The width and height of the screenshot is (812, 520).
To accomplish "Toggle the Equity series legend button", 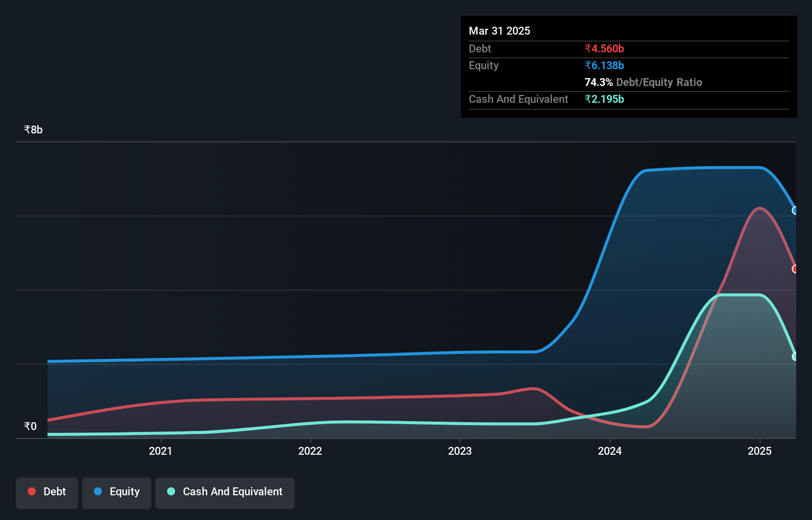I will 117,493.
